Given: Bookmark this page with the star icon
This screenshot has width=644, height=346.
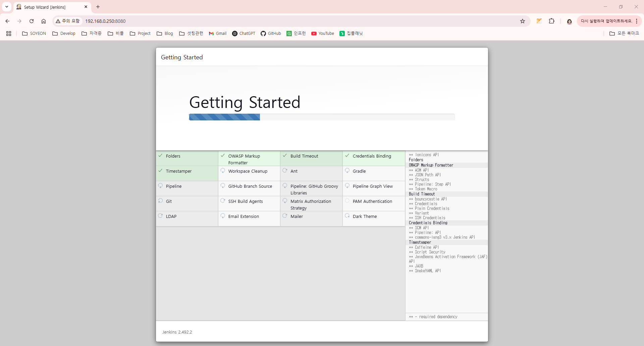Looking at the screenshot, I should [523, 21].
